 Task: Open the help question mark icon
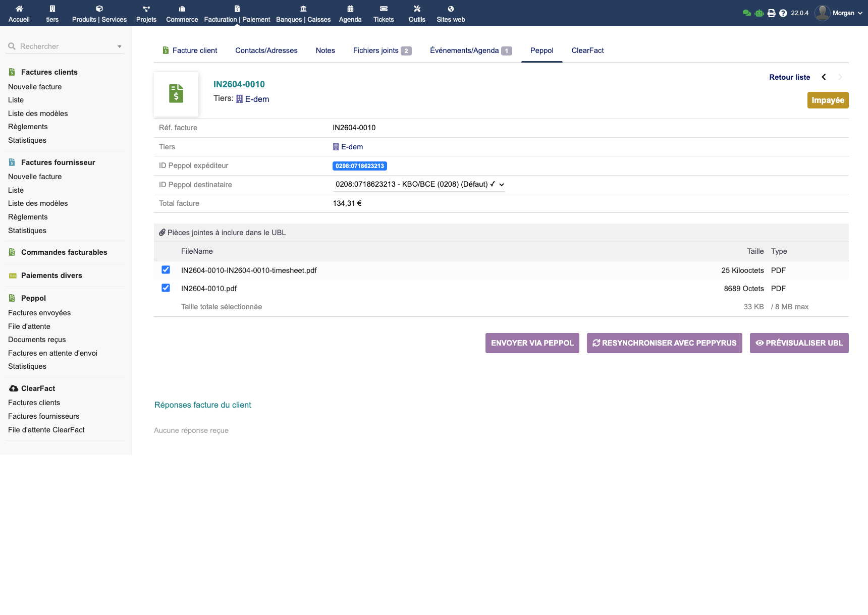(x=783, y=13)
